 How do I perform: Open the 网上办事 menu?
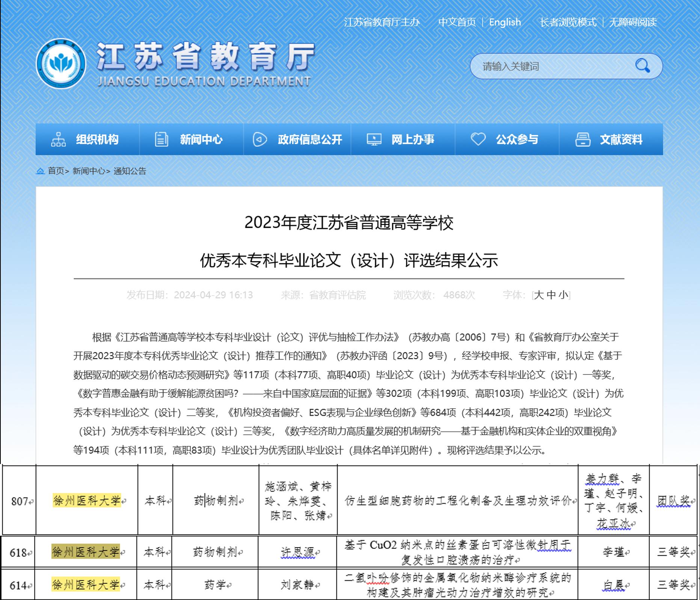[x=403, y=139]
